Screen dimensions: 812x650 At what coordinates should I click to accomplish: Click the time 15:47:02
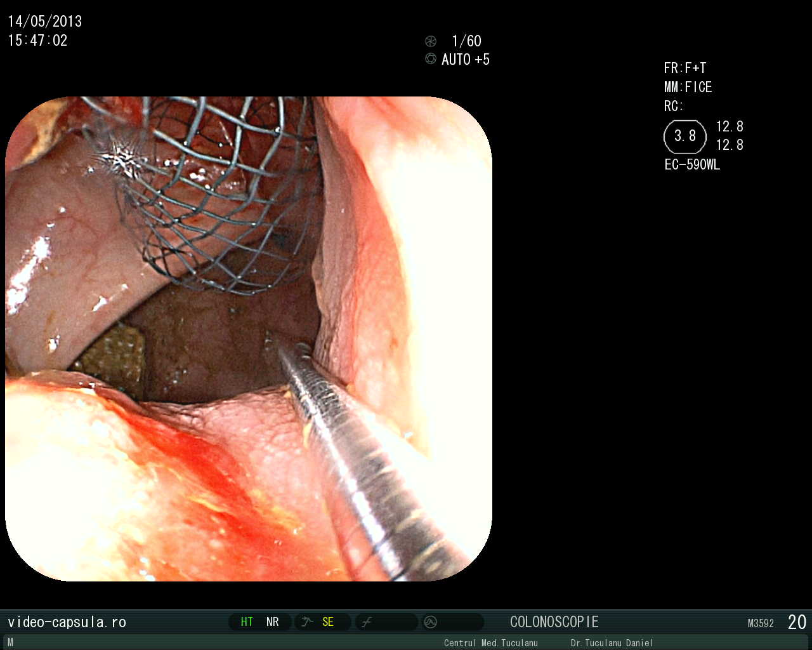[37, 41]
